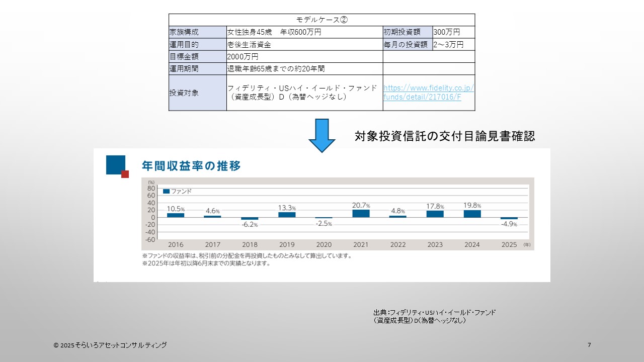
Task: Click the small red square by the chart title
Action: 125,174
